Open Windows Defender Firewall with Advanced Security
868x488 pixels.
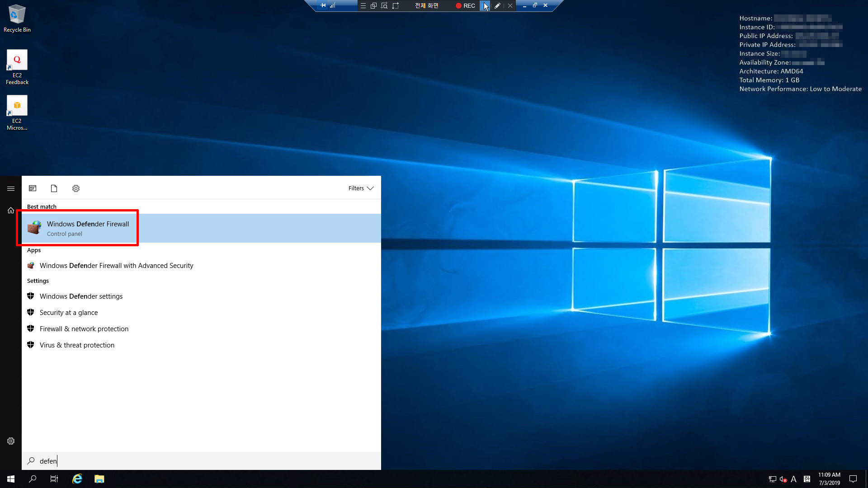[116, 266]
